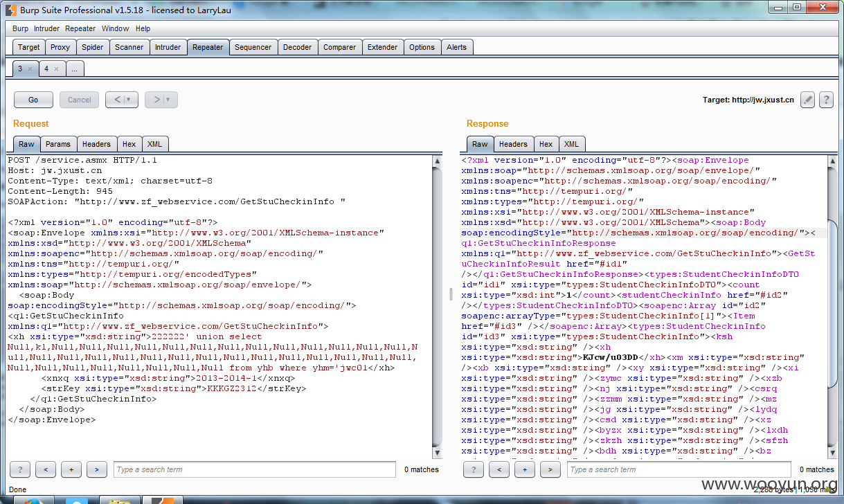Viewport: 844px width, 504px height.
Task: Click request search help question button
Action: [20, 469]
